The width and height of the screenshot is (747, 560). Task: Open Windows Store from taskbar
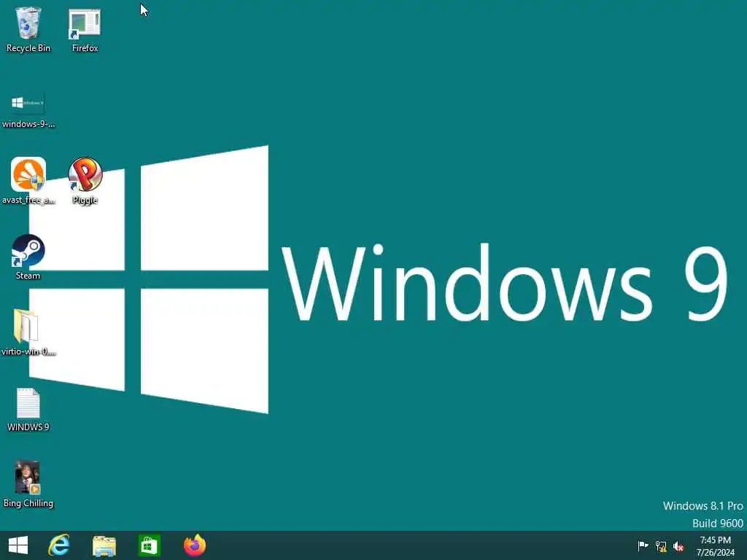point(149,545)
